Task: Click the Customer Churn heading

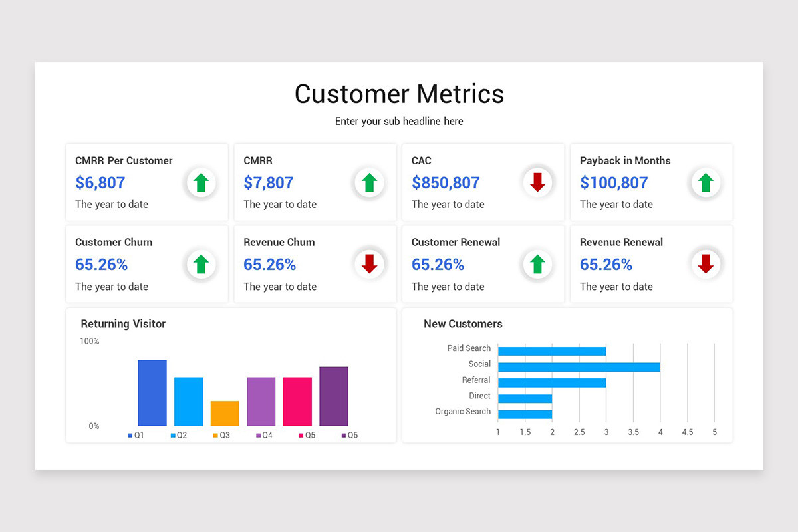Action: (114, 242)
